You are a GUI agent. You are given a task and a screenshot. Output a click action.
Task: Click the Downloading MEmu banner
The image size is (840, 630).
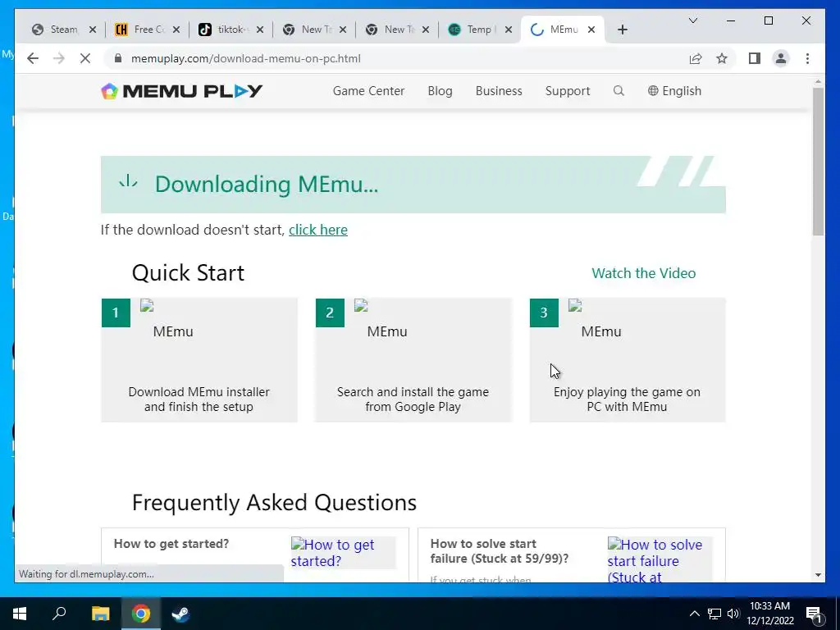pos(413,185)
